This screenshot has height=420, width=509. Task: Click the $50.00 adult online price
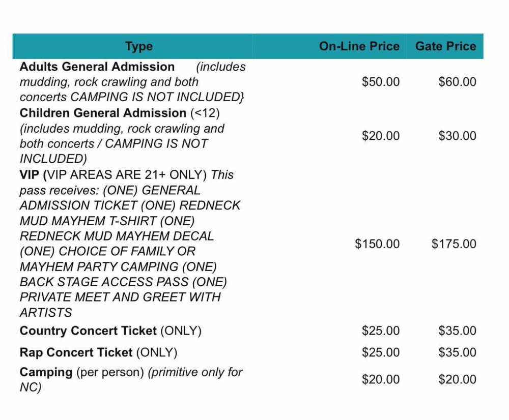(x=381, y=82)
